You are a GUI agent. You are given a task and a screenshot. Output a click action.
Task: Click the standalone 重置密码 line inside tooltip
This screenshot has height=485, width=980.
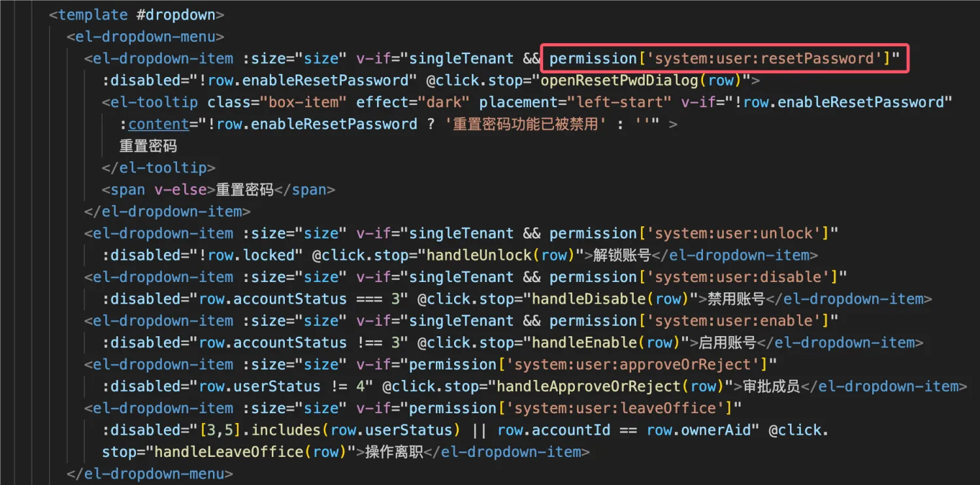click(148, 146)
